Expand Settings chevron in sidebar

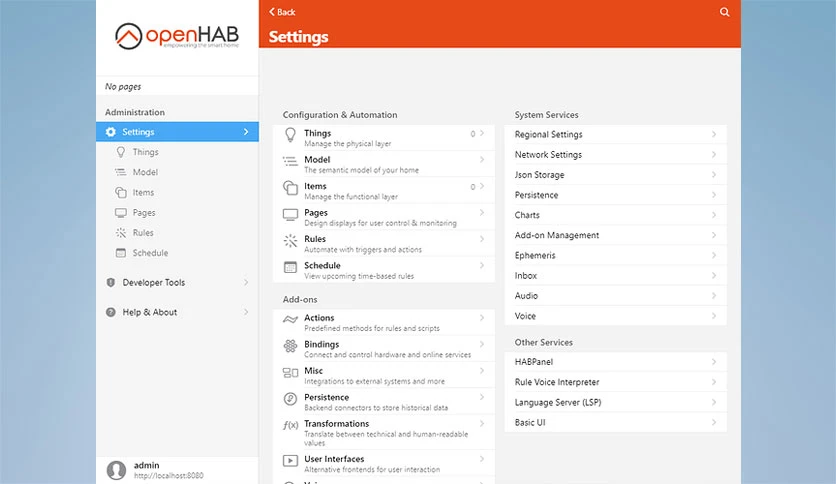tap(246, 132)
